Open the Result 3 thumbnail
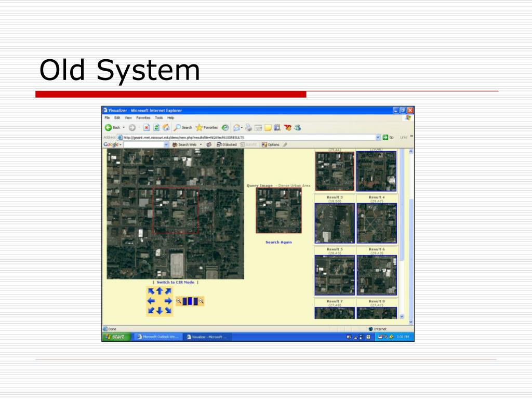This screenshot has height=399, width=532. point(335,223)
